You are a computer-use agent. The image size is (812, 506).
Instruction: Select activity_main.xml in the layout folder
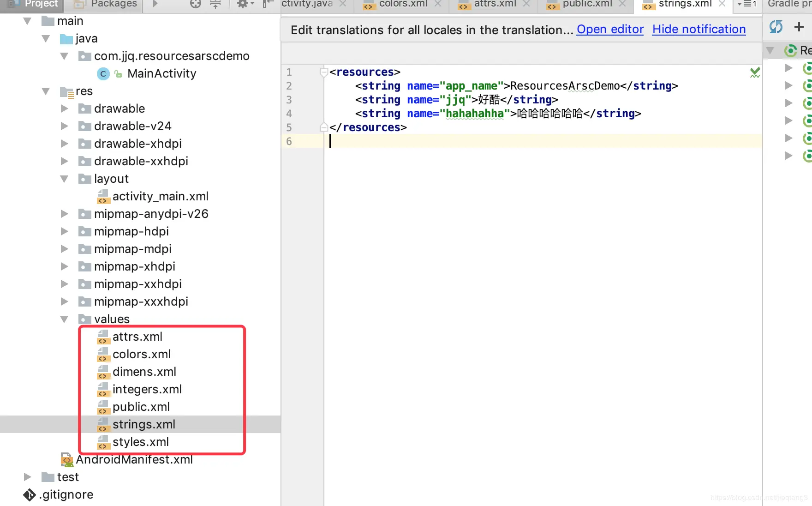[161, 197]
